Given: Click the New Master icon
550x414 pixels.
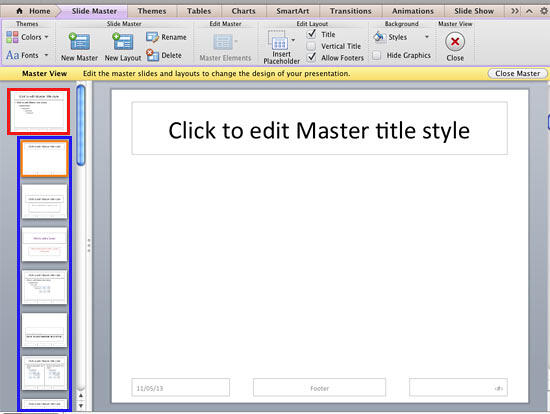Looking at the screenshot, I should 79,41.
